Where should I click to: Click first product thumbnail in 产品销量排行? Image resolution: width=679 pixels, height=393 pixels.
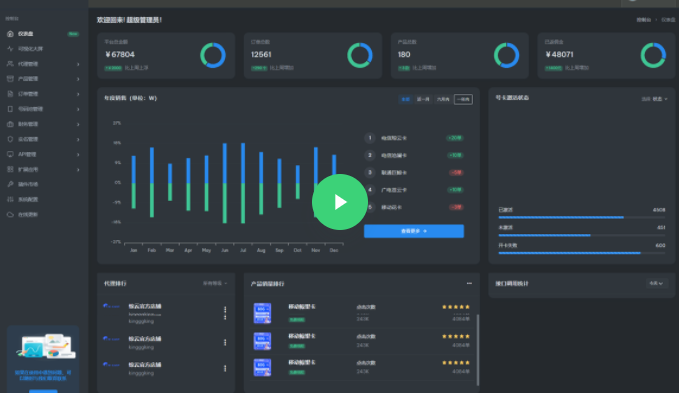(262, 313)
